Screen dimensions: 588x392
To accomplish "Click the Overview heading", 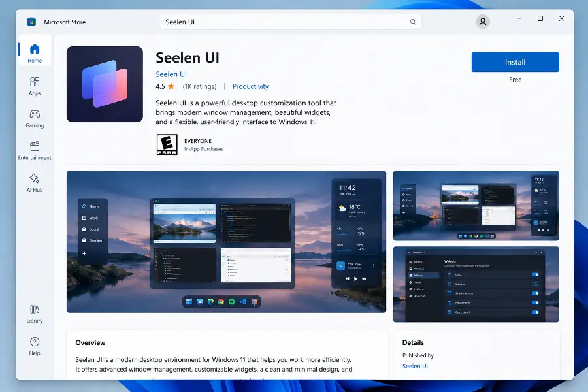I will tap(90, 342).
